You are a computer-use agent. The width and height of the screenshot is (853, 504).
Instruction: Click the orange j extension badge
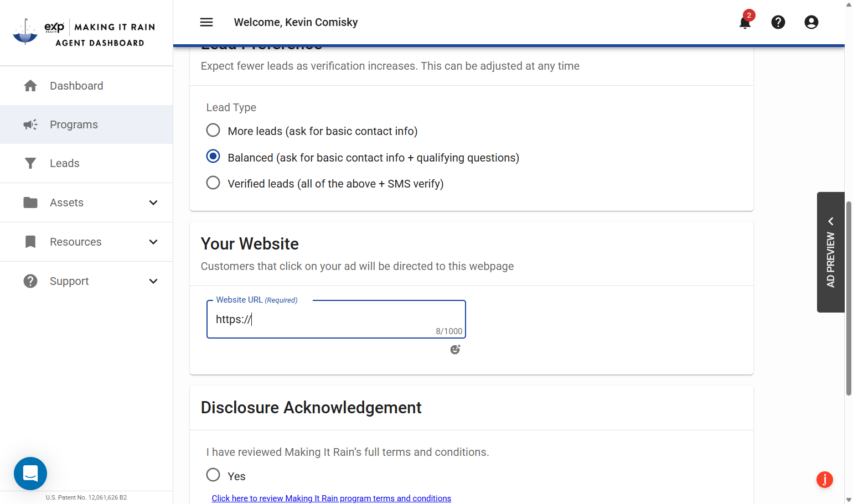(825, 480)
